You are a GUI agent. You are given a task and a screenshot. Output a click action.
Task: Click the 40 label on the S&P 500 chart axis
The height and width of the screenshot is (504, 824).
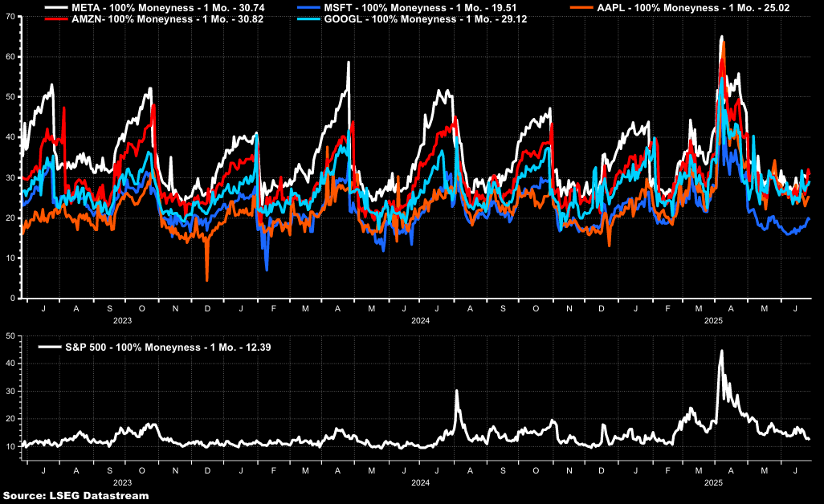coord(10,364)
